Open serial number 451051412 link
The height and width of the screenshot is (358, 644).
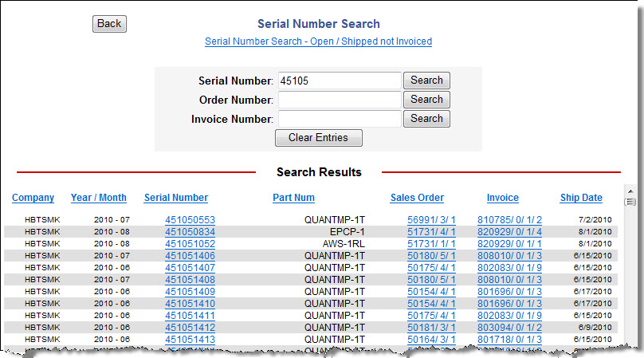coord(190,328)
